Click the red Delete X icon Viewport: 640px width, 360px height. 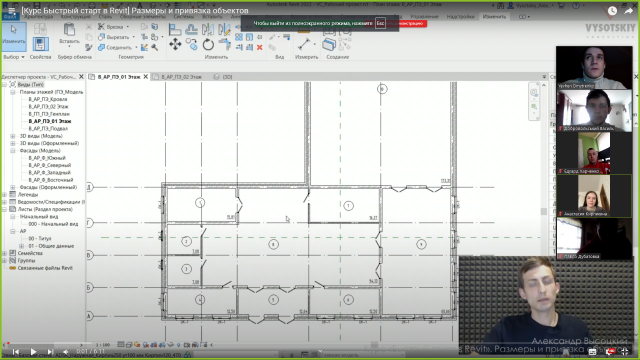point(260,48)
